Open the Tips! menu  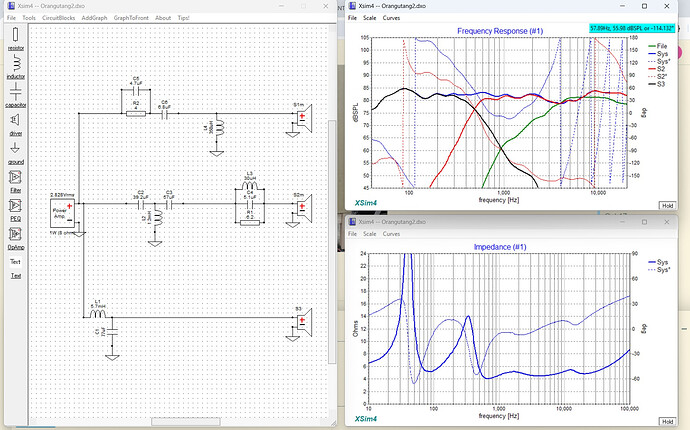click(184, 18)
